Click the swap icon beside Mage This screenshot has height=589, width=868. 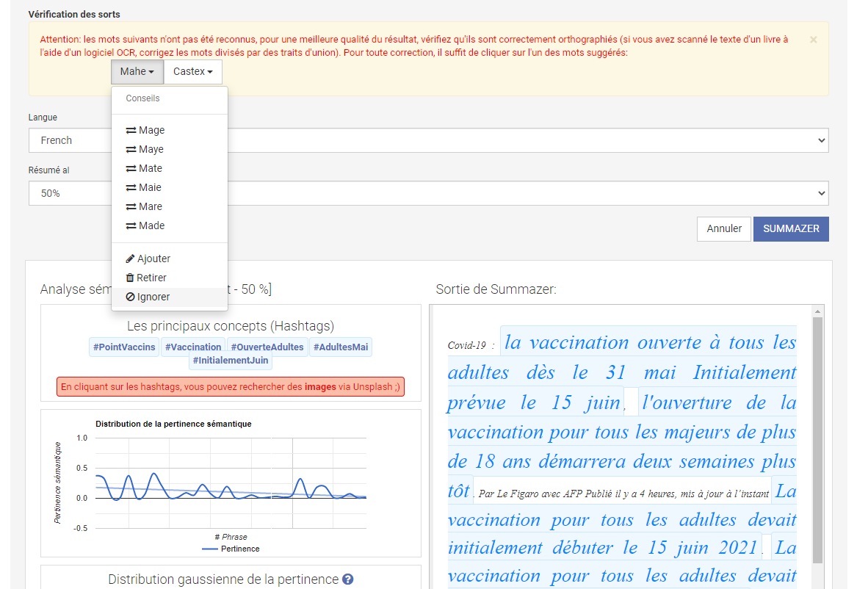(131, 131)
